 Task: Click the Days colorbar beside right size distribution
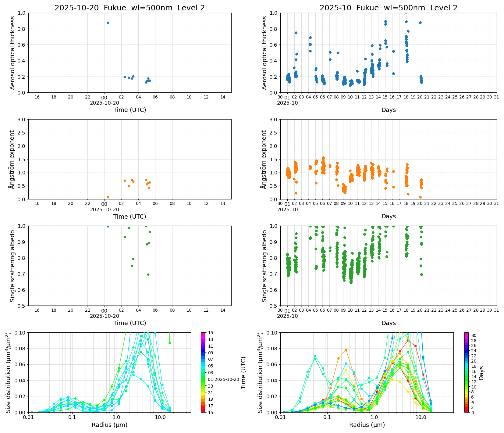(467, 372)
